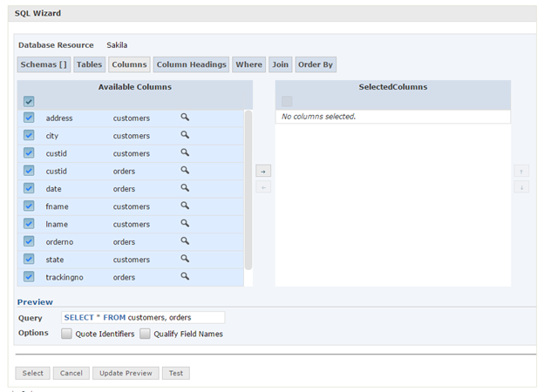Open the Where tab
The height and width of the screenshot is (392, 544).
point(248,64)
